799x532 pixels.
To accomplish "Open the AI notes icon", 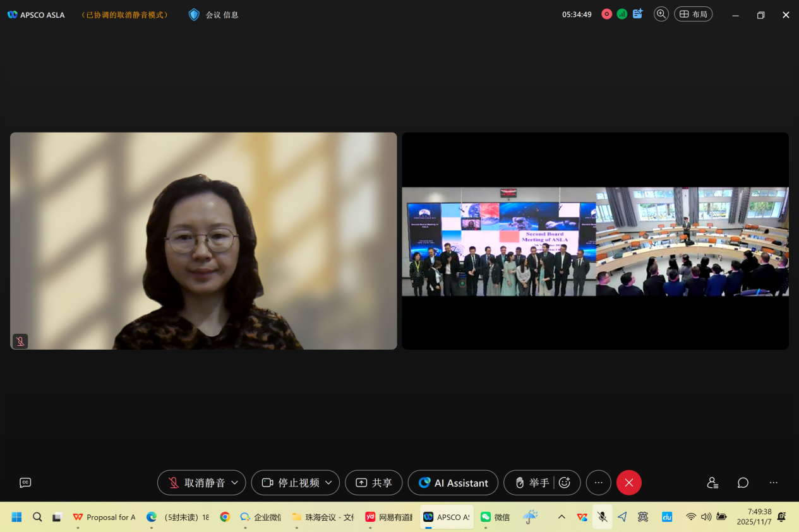I will 638,14.
